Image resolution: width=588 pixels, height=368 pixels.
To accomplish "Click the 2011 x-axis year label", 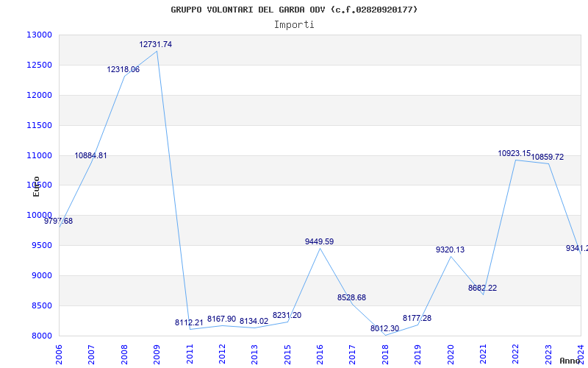I will pyautogui.click(x=190, y=354).
